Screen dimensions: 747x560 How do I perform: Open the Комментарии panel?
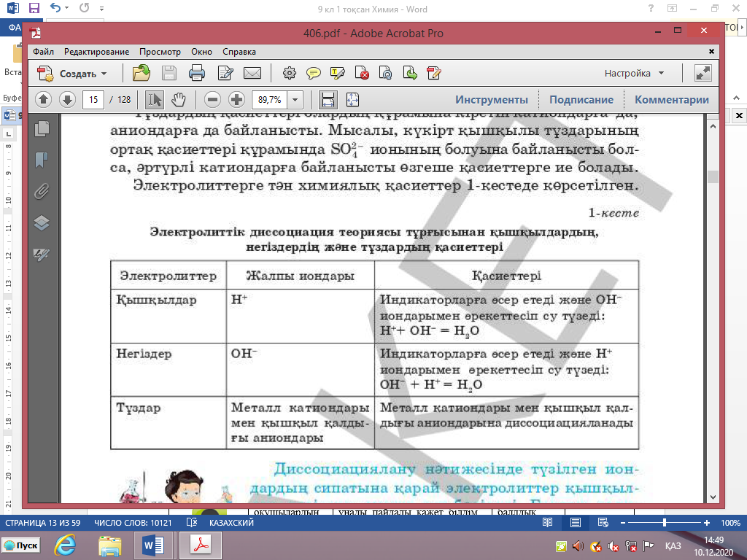pyautogui.click(x=672, y=99)
